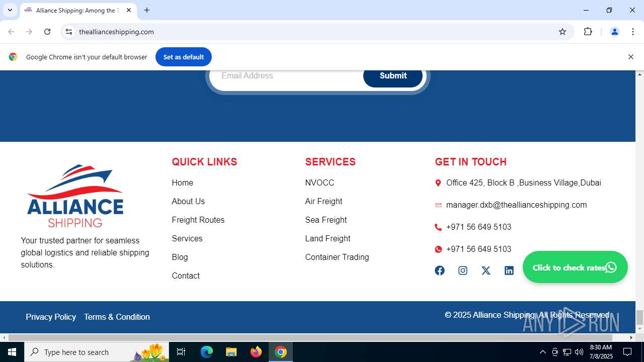Click the envelope icon beside manager email
Image resolution: width=644 pixels, height=362 pixels.
click(438, 205)
